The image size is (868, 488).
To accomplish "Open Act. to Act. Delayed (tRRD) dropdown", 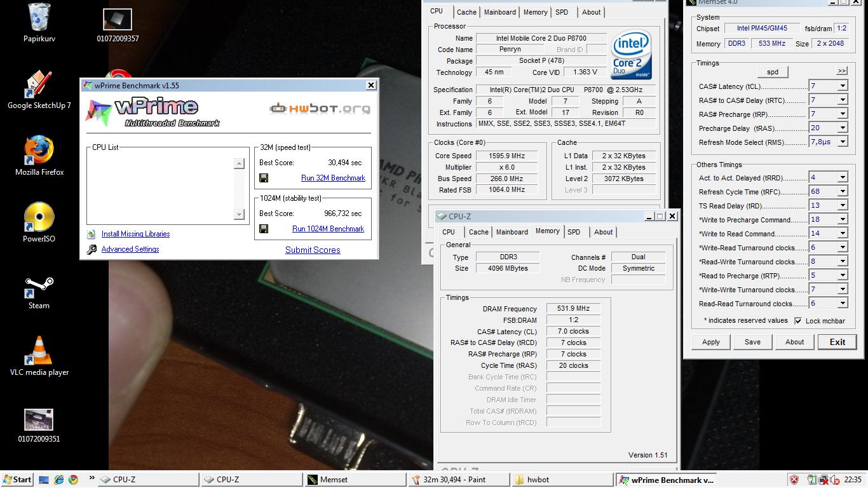I will [x=843, y=177].
